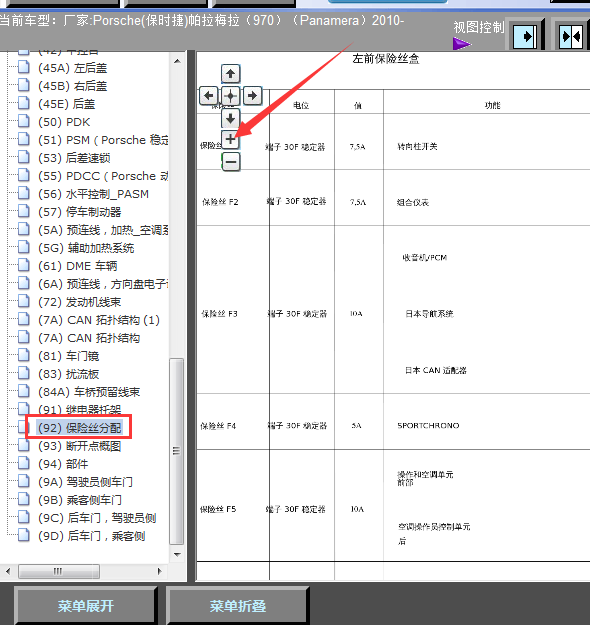Open (9C) 后车门，驾驶员侧 entry
Viewport: 590px width, 625px height.
(97, 518)
